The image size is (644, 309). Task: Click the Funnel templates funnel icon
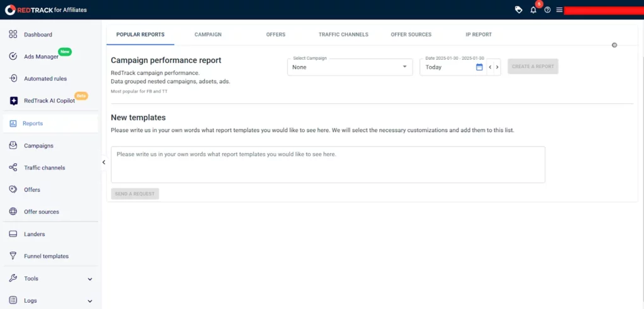[x=13, y=256]
